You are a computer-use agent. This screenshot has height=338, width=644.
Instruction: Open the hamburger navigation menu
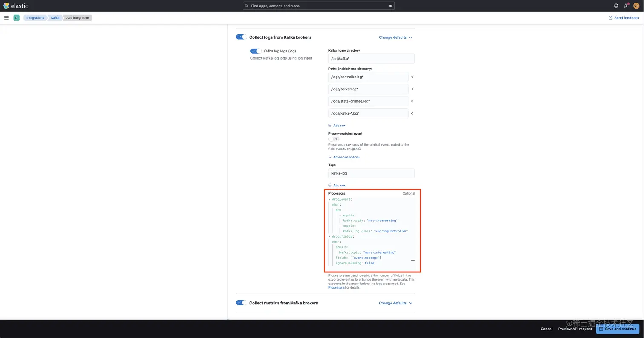click(6, 18)
